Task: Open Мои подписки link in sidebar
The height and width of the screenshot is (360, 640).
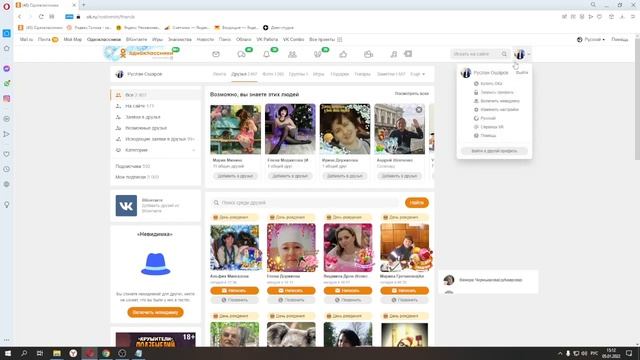Action: (x=137, y=177)
